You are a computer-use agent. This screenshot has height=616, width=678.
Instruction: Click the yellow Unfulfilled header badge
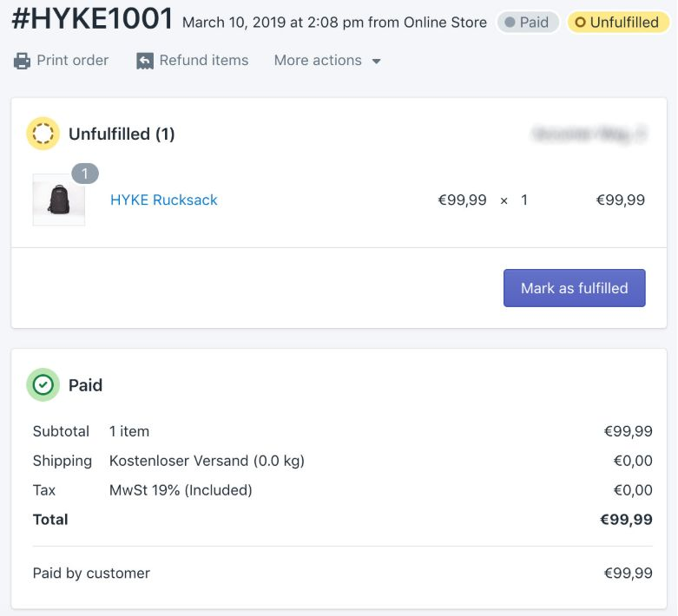coord(617,22)
